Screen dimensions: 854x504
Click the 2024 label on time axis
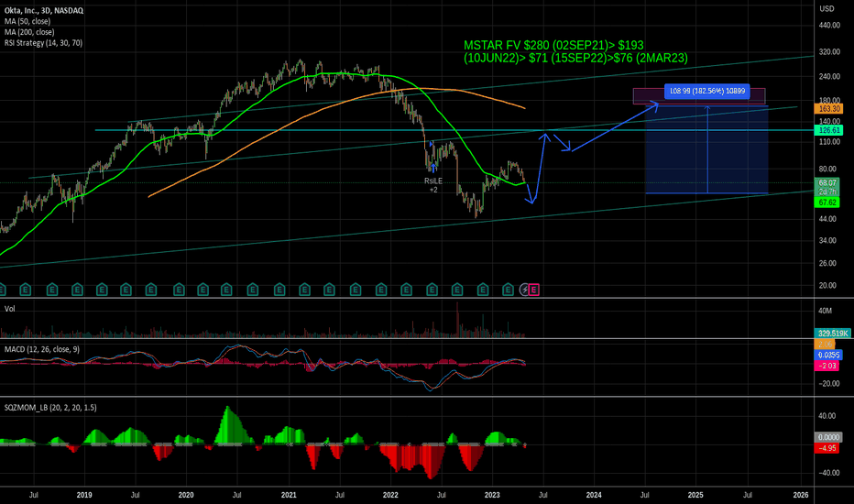click(x=594, y=495)
